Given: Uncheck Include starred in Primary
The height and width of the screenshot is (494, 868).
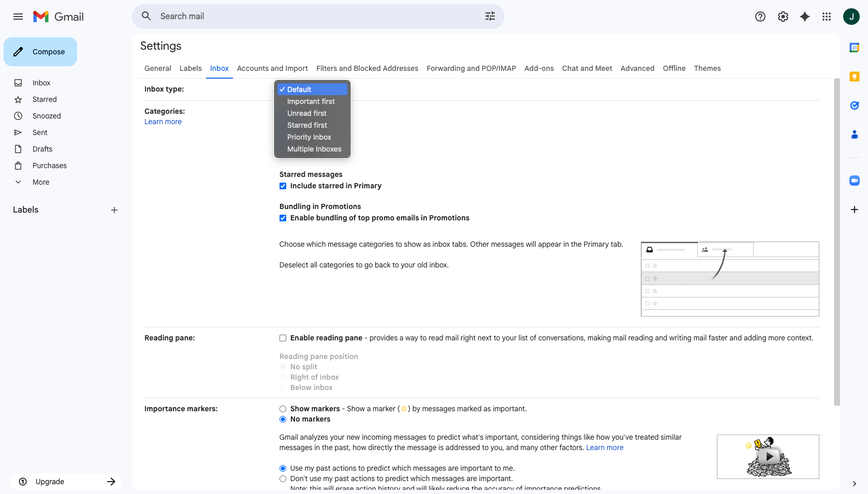Looking at the screenshot, I should (x=283, y=186).
